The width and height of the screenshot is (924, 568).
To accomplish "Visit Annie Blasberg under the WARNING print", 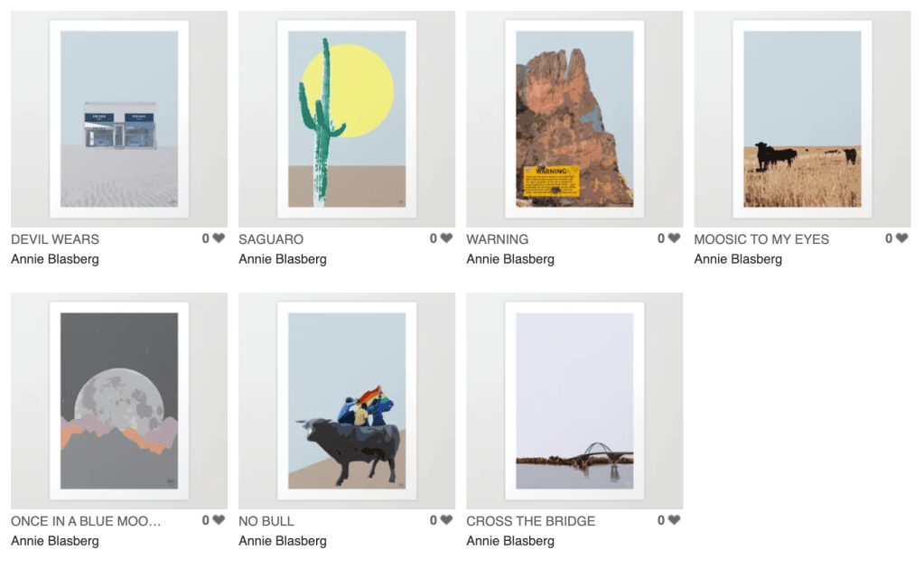I will (x=510, y=259).
